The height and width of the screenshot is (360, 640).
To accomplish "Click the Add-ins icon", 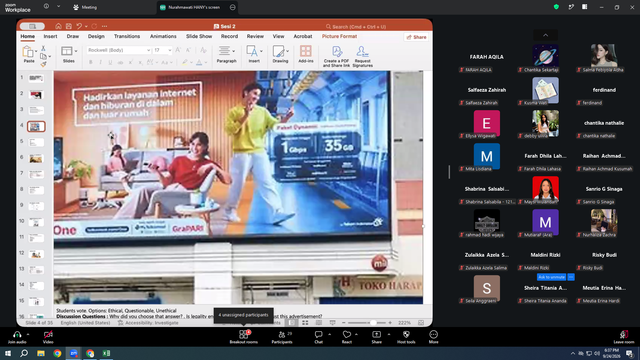I will (305, 51).
